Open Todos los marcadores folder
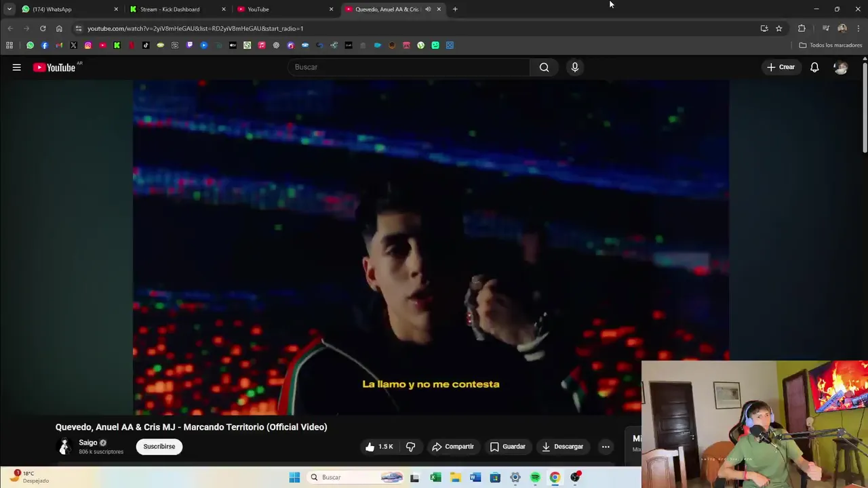Viewport: 868px width, 488px height. pos(831,45)
